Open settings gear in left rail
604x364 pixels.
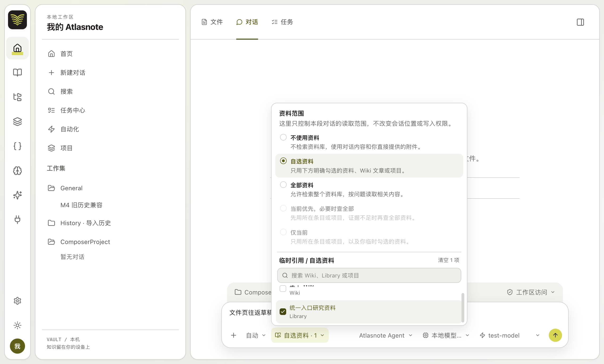click(x=17, y=301)
